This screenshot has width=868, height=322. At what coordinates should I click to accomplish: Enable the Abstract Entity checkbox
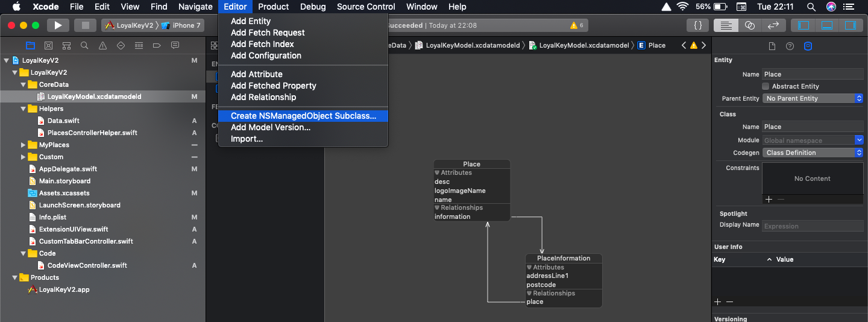pos(766,86)
